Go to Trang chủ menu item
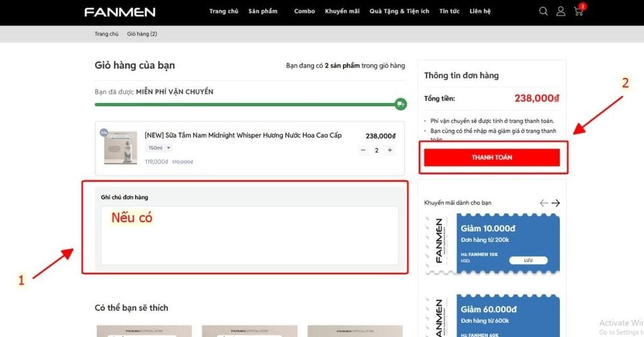Image resolution: width=644 pixels, height=337 pixels. (x=223, y=11)
